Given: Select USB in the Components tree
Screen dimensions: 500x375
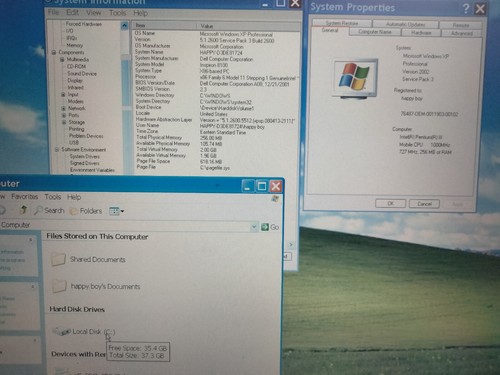Looking at the screenshot, I should coord(74,143).
